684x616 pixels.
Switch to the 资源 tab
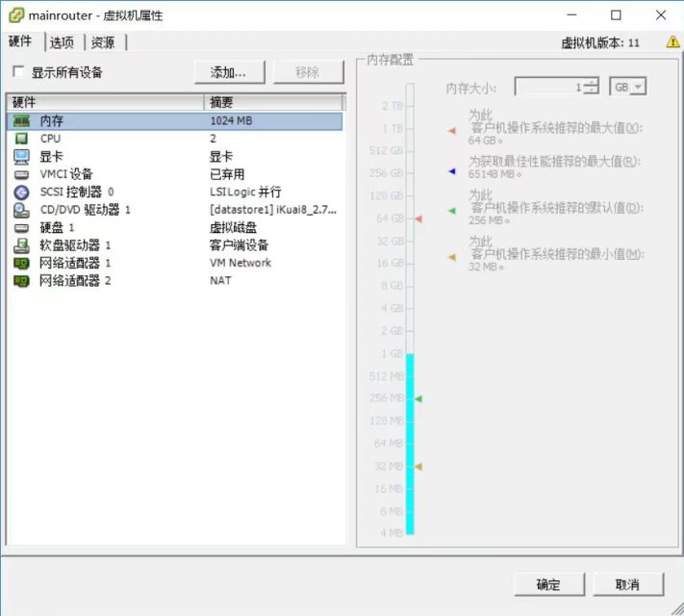[x=103, y=42]
